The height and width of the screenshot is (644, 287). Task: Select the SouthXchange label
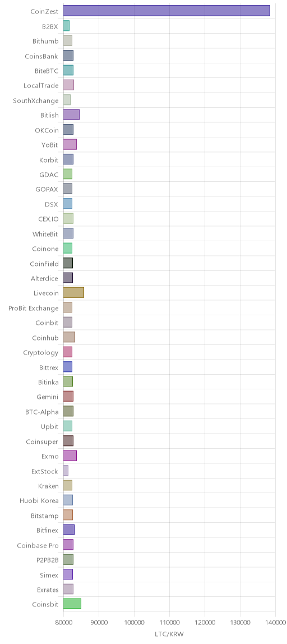(x=36, y=100)
